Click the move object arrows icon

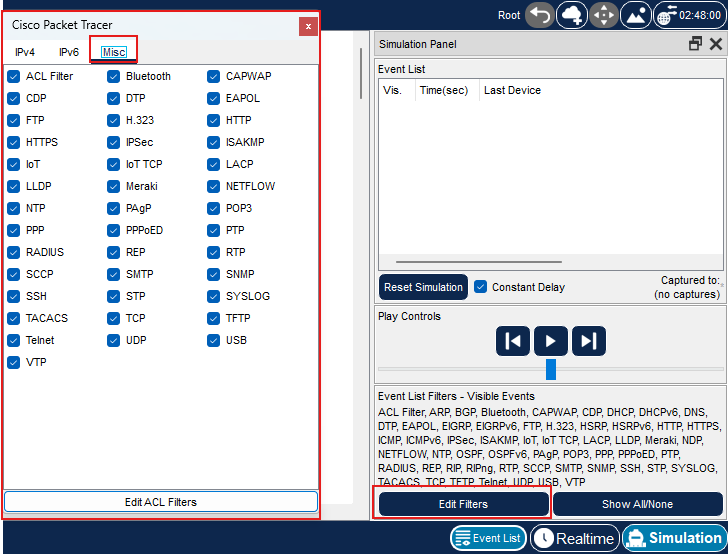604,15
